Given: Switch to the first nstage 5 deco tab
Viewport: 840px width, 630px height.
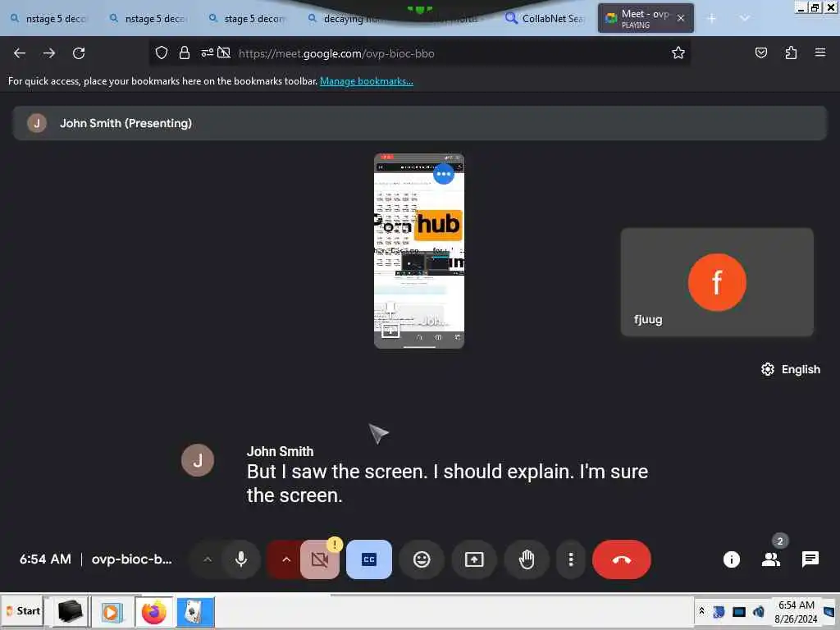Looking at the screenshot, I should (x=49, y=19).
